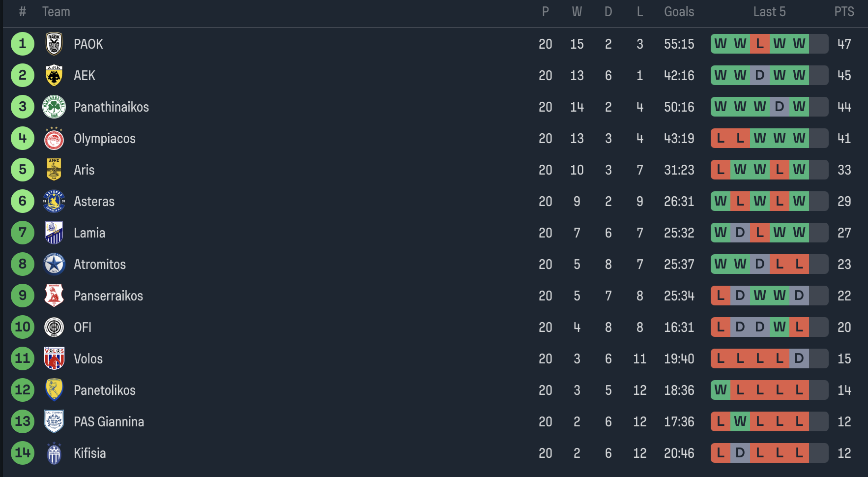
Task: Click the Last 5 column header
Action: [769, 12]
